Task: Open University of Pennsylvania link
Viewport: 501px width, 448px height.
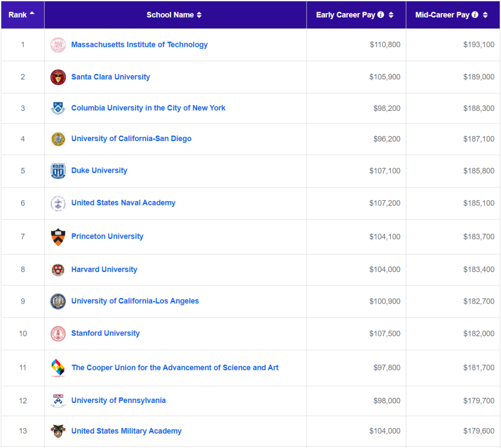Action: [118, 400]
